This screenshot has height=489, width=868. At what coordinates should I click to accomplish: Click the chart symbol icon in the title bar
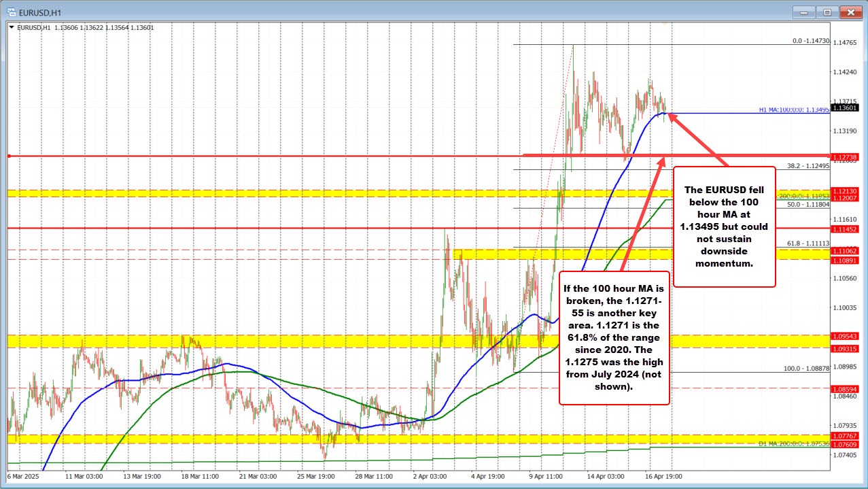[x=10, y=12]
